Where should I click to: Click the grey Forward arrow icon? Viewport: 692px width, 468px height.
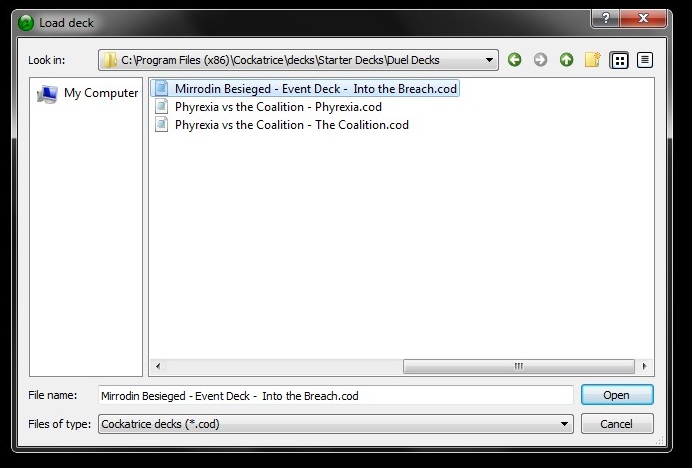tap(540, 60)
